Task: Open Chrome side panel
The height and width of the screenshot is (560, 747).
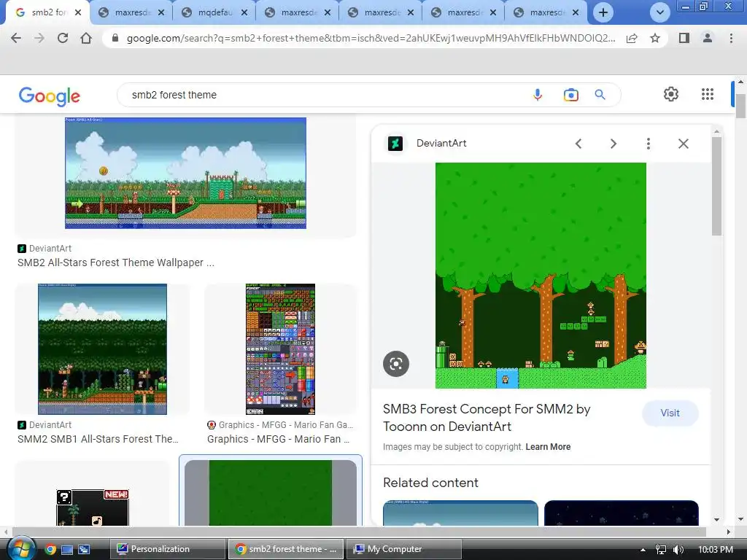Action: click(x=684, y=38)
